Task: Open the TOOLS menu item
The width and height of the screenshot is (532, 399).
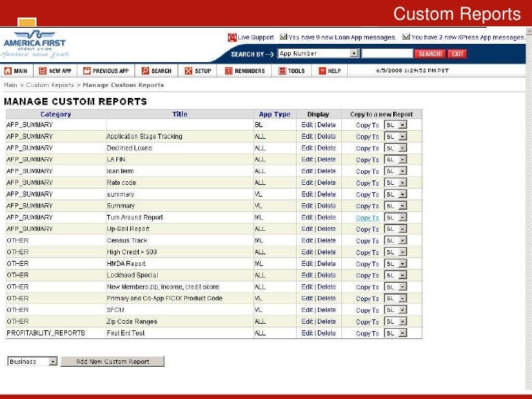Action: pos(292,71)
